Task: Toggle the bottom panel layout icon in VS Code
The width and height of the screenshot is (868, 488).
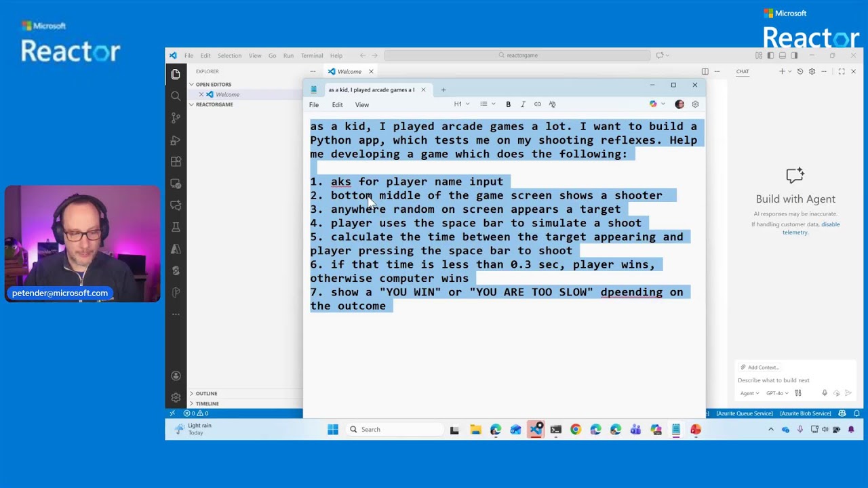Action: (782, 56)
